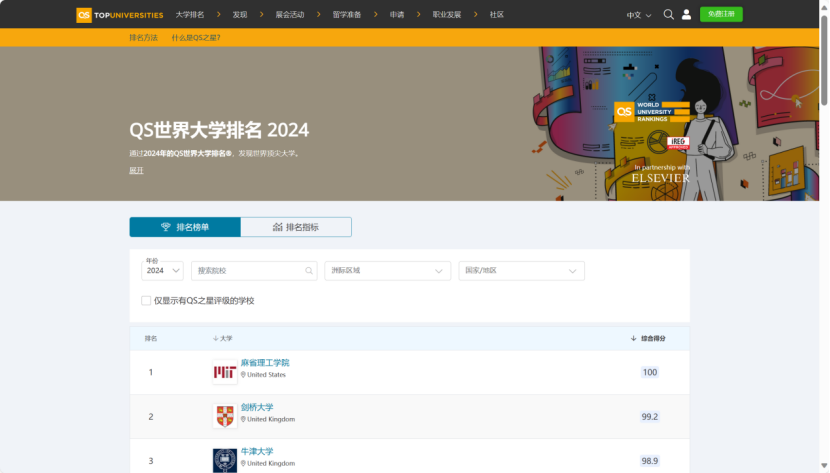830x473 pixels.
Task: Click the location pin next to United States
Action: click(x=243, y=375)
